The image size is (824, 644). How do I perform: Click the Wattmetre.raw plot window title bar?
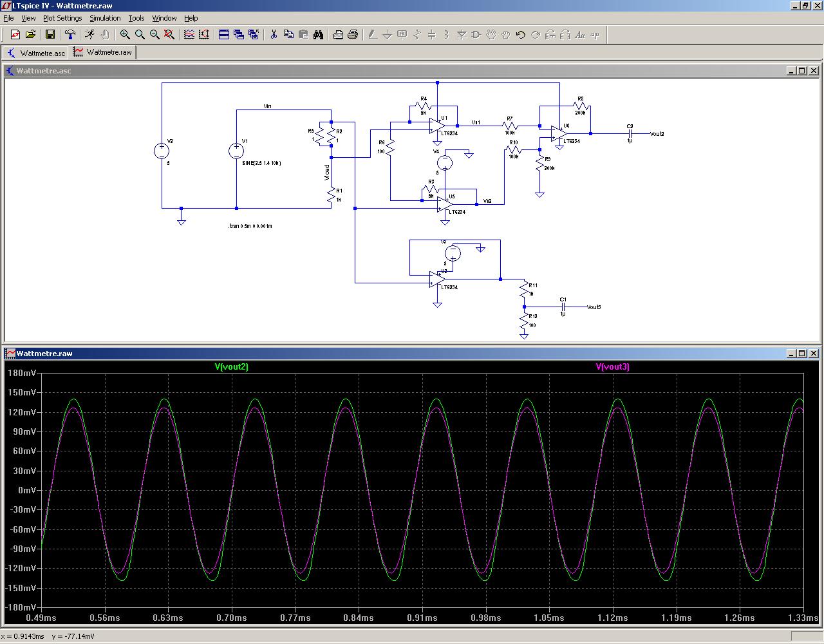coord(386,353)
